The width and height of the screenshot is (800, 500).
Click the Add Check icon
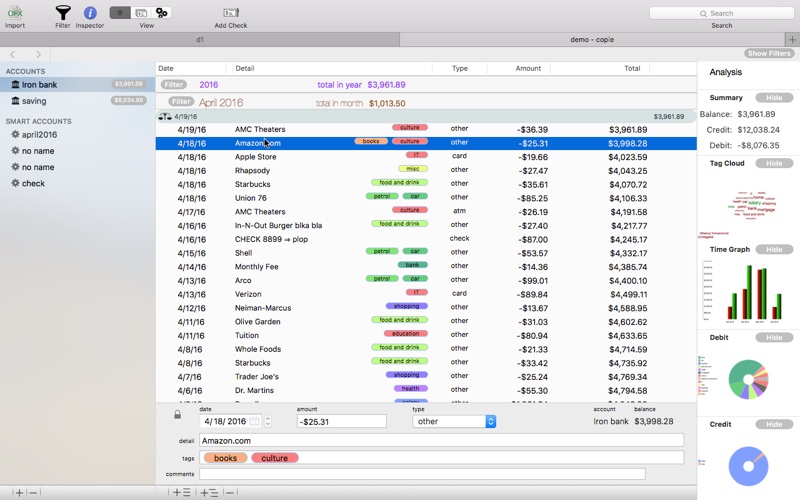(231, 12)
